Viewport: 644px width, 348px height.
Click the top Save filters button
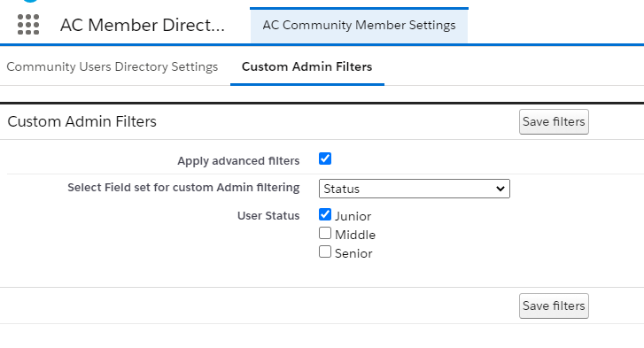[x=554, y=121]
